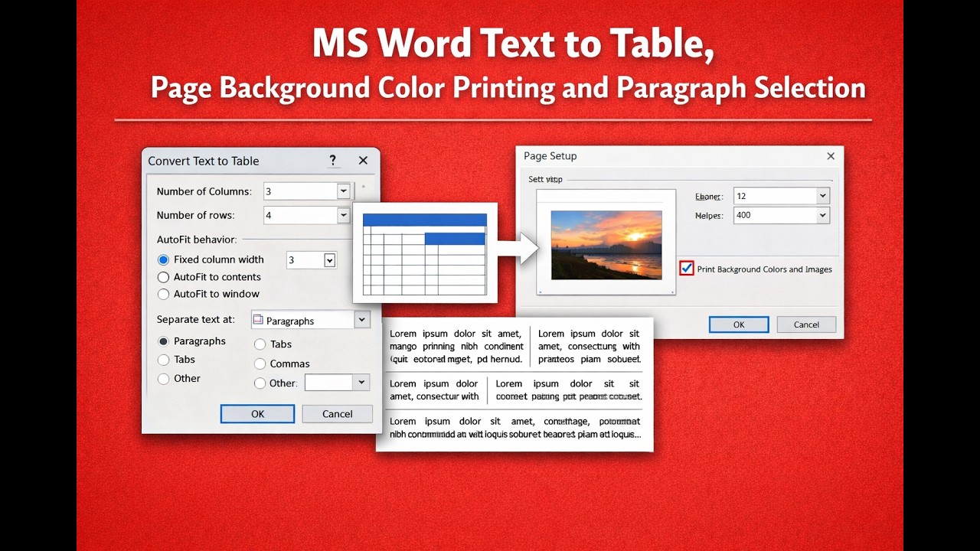Open the dropdown showing value 400

tap(822, 215)
